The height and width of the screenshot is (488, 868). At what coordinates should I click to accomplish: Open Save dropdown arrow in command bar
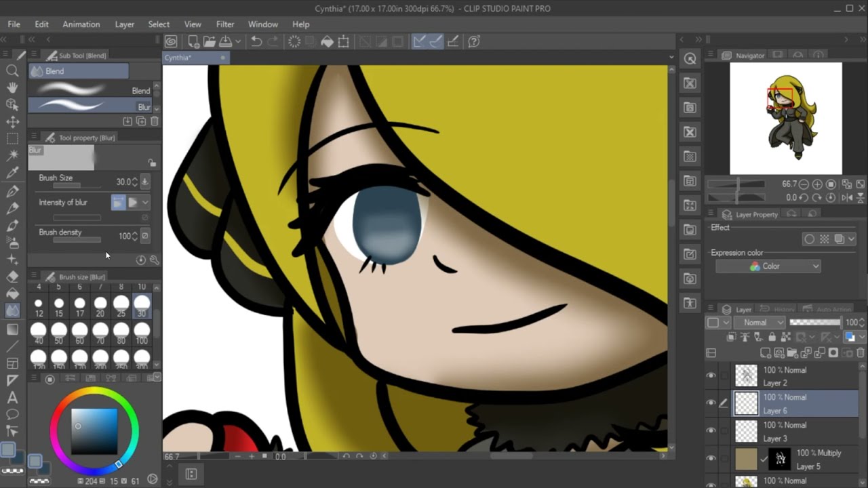pos(238,41)
